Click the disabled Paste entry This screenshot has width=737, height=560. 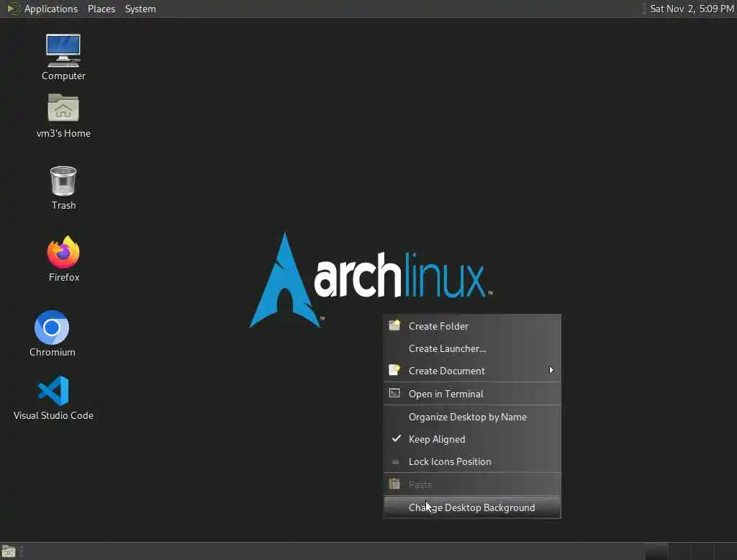pyautogui.click(x=472, y=484)
